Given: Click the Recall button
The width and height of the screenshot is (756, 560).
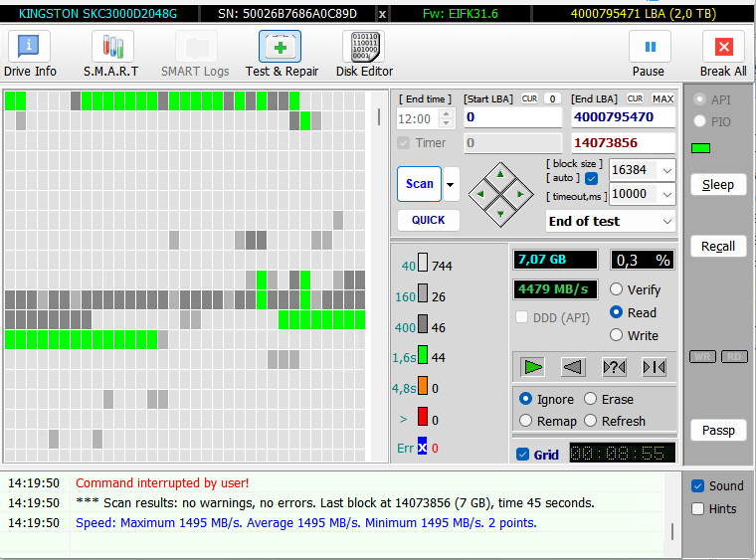Looking at the screenshot, I should (x=718, y=247).
